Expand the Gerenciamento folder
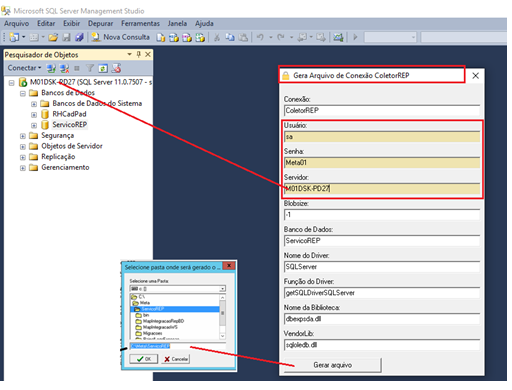The height and width of the screenshot is (390, 512). click(x=23, y=168)
